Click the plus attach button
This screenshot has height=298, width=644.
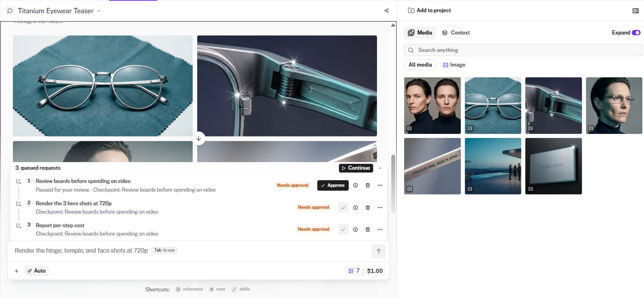click(x=17, y=271)
